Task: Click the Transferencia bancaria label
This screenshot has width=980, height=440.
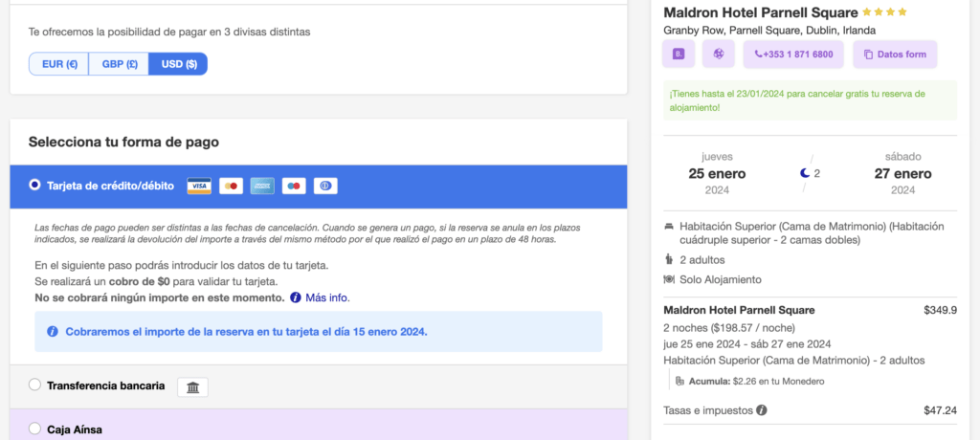Action: pyautogui.click(x=105, y=385)
